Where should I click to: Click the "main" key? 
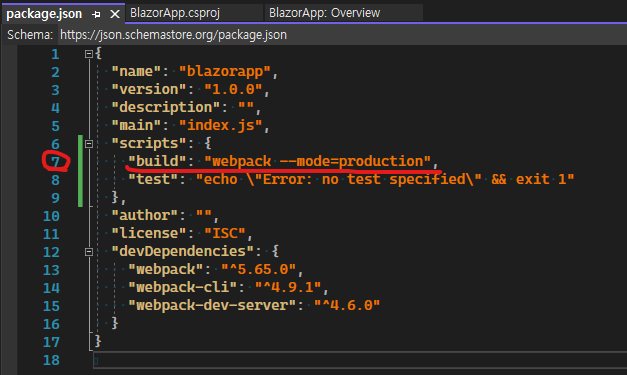tap(136, 126)
